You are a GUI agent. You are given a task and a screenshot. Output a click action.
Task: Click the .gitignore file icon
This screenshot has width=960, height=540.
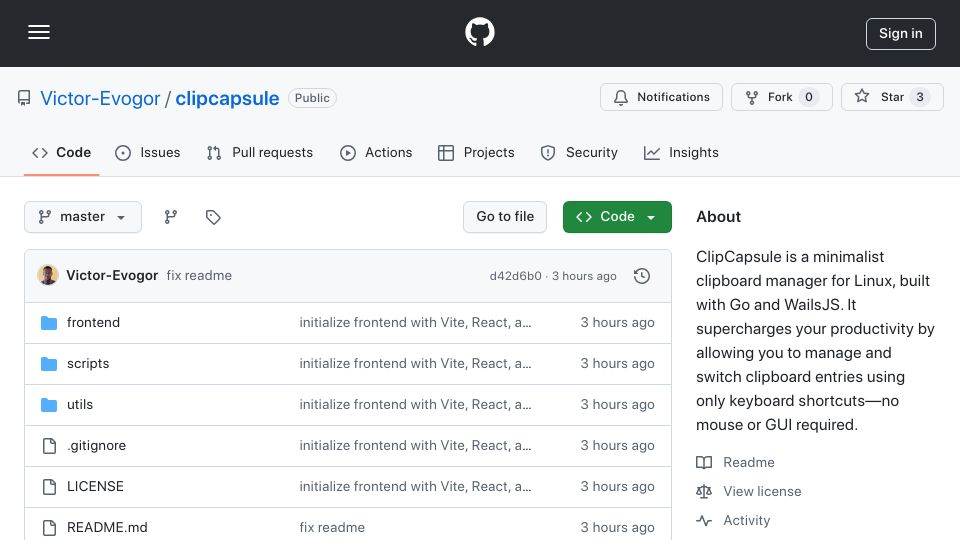(49, 446)
